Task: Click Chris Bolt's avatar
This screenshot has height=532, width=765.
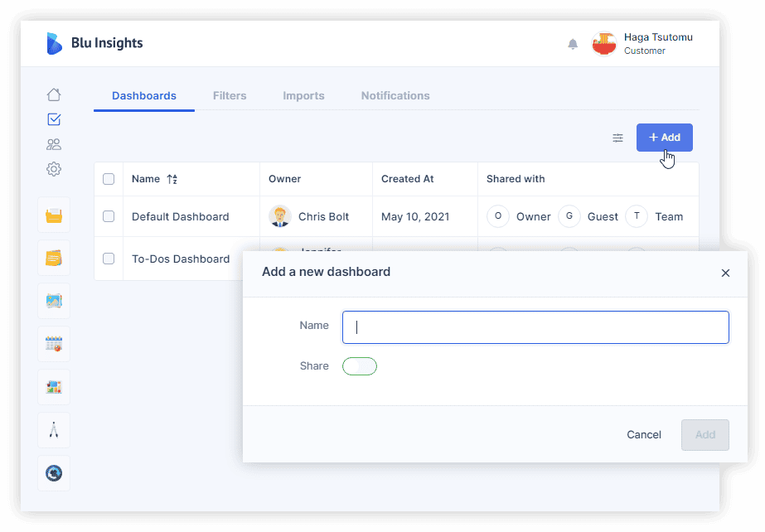Action: click(x=280, y=216)
